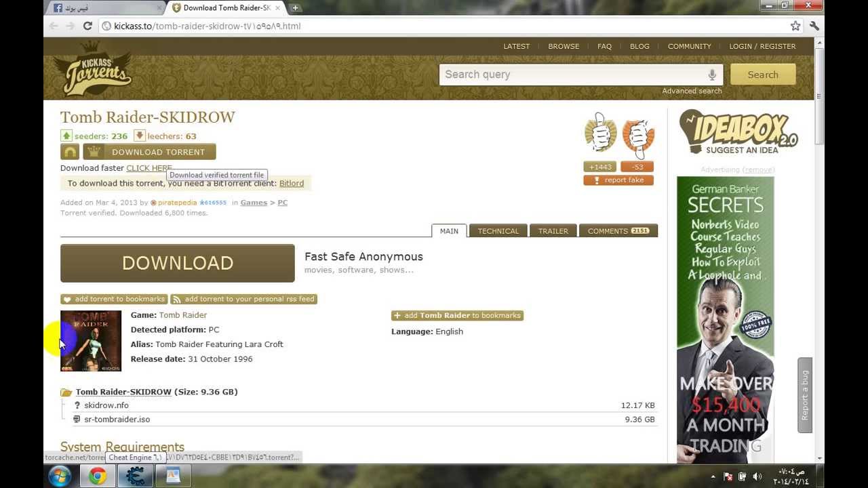This screenshot has width=868, height=488.
Task: Click the remove advertising link
Action: [x=758, y=169]
